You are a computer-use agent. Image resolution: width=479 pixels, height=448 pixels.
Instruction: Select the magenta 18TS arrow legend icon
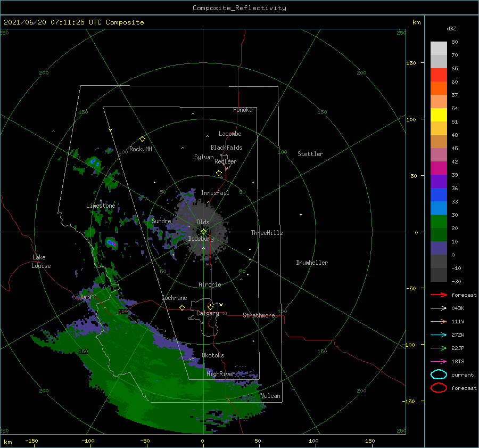[x=439, y=362]
